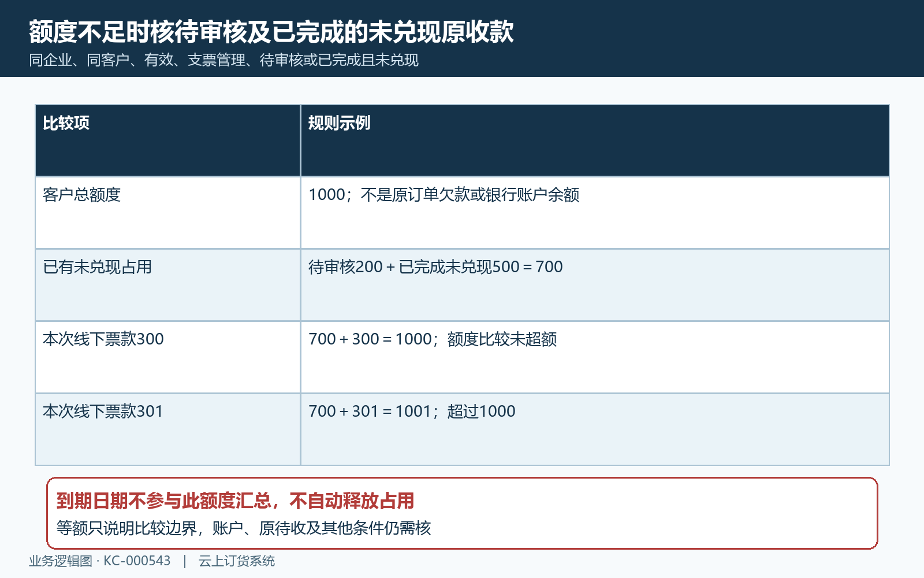Click the cell 700 + 300 = 1000；额度比较未超额
924x578 pixels.
[x=595, y=357]
